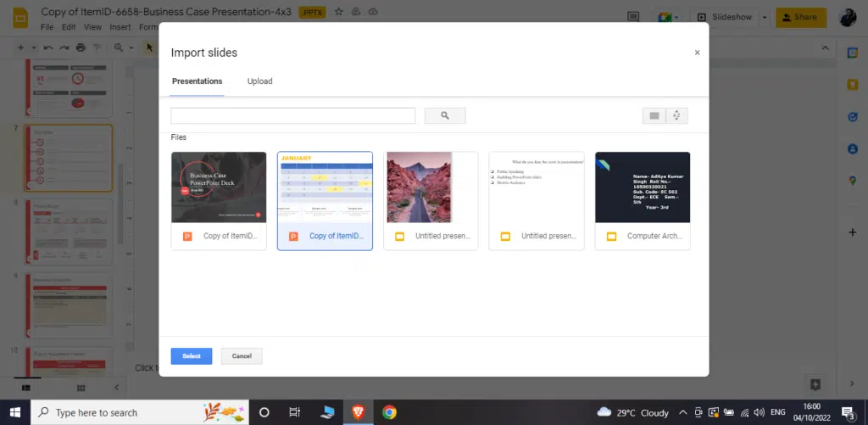The height and width of the screenshot is (425, 868).
Task: Open Google Keep side panel icon
Action: 853,84
